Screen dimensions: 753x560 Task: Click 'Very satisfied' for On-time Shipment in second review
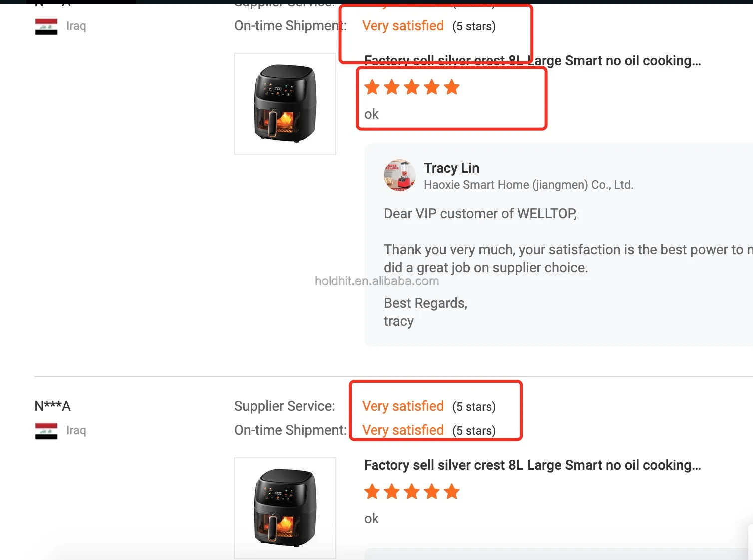403,430
